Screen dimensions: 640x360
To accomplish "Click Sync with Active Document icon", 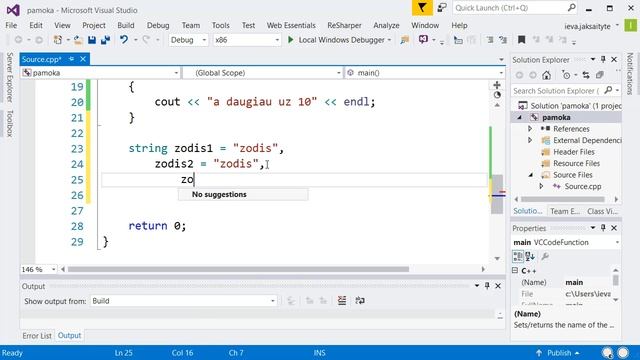I will click(586, 75).
